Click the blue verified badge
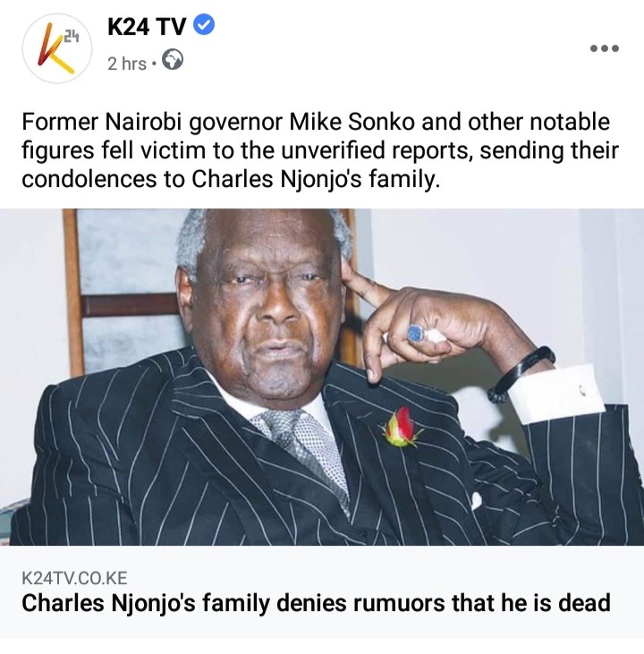The image size is (644, 654). (205, 25)
